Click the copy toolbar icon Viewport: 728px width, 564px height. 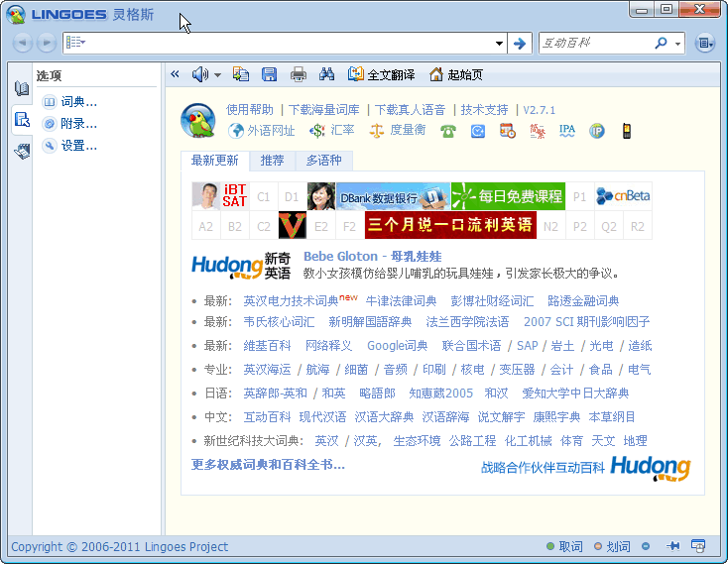[240, 74]
